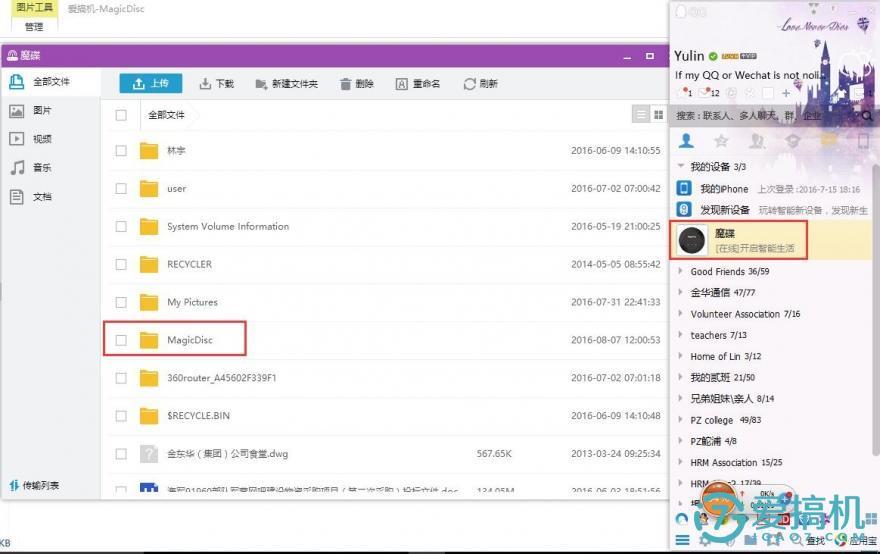Check the System Volume Information checkbox

coord(121,226)
